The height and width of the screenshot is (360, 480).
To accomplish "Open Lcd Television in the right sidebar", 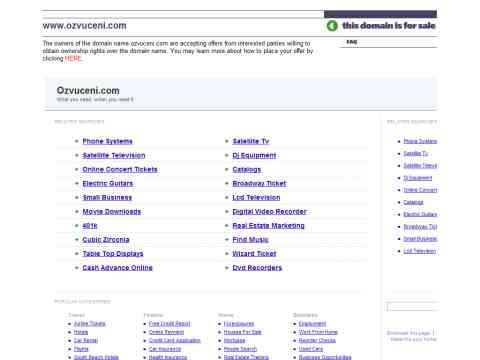I will tap(420, 251).
